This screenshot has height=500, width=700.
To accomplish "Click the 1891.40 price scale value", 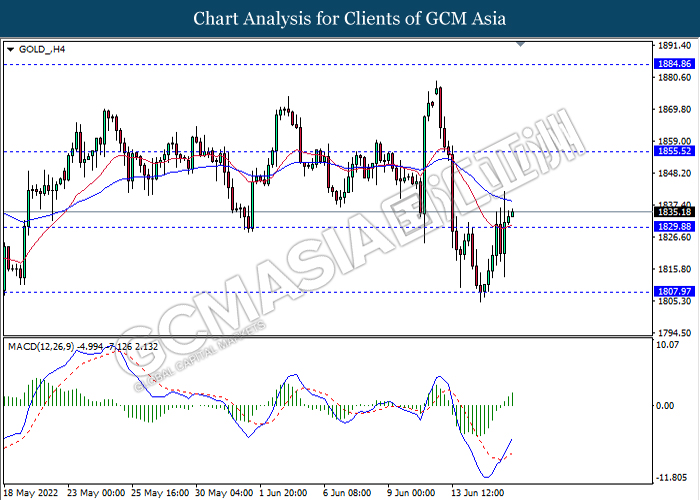I will click(675, 46).
